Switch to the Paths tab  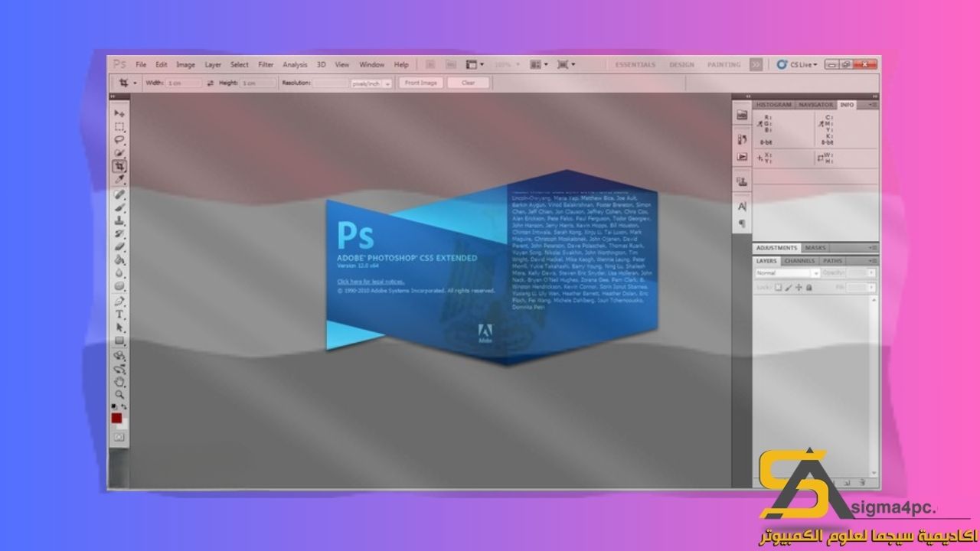(x=833, y=261)
